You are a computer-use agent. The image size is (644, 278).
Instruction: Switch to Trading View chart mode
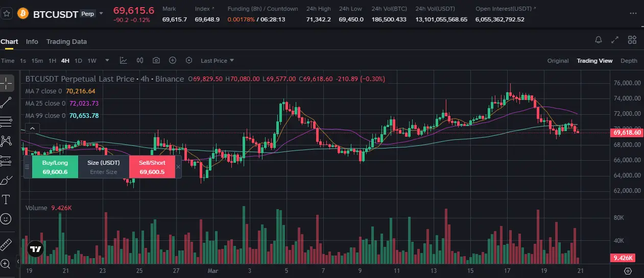pyautogui.click(x=594, y=61)
